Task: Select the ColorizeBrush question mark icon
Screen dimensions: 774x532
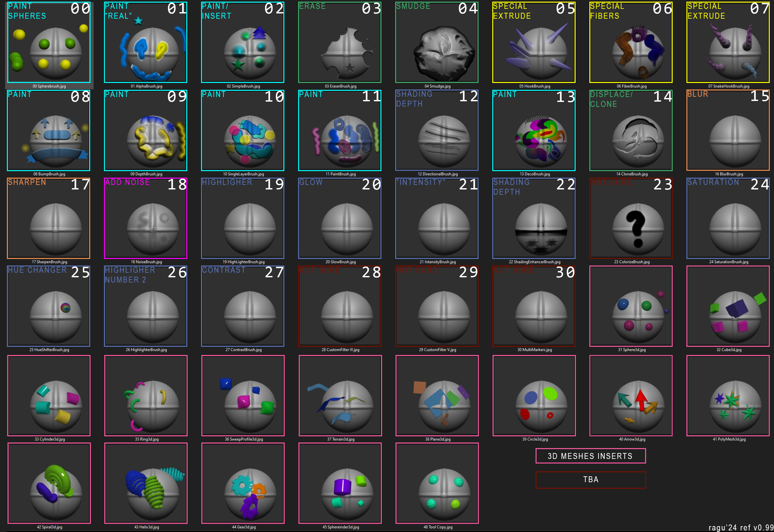Action: tap(631, 218)
